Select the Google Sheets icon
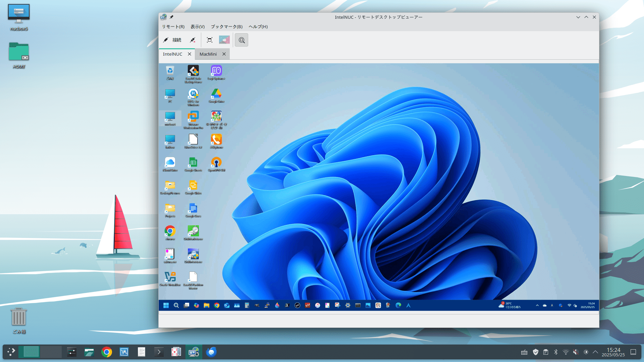This screenshot has width=644, height=362. coord(193,164)
